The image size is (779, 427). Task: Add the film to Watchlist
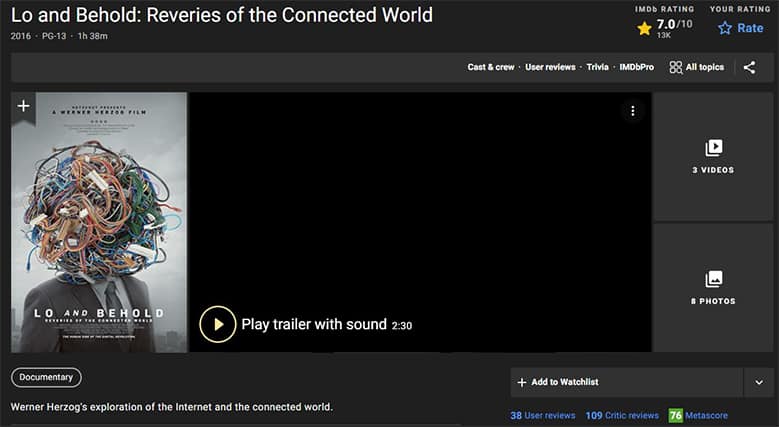point(626,382)
